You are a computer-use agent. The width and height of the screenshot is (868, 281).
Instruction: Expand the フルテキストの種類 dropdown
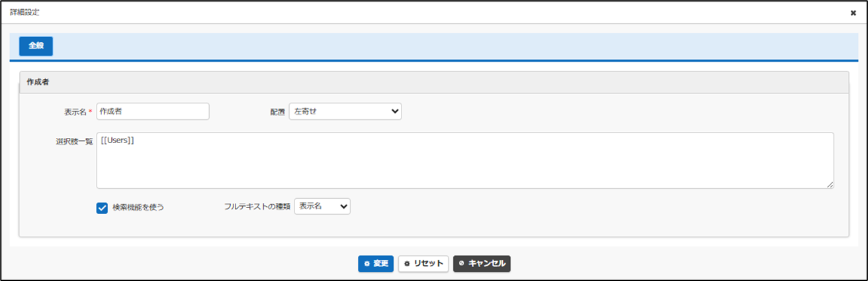(322, 207)
